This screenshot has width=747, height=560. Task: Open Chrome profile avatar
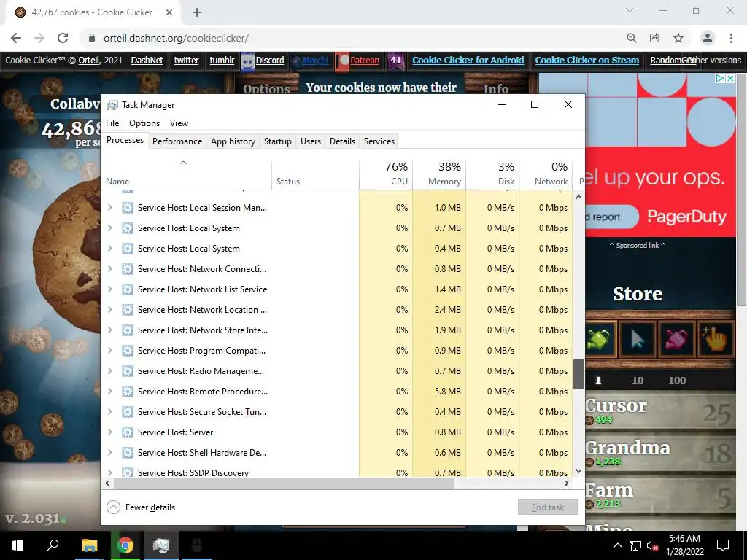pos(708,38)
